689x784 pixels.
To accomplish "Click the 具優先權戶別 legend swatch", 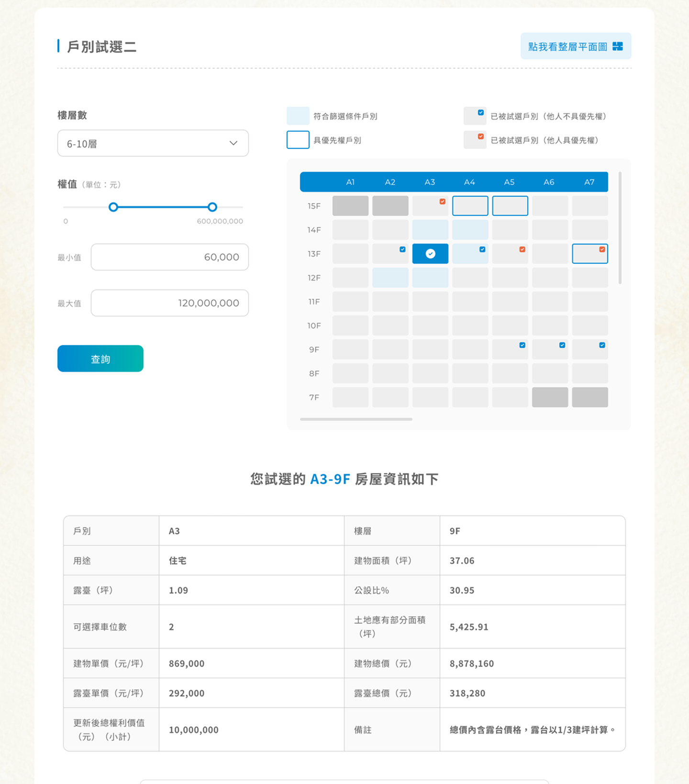I will [298, 140].
